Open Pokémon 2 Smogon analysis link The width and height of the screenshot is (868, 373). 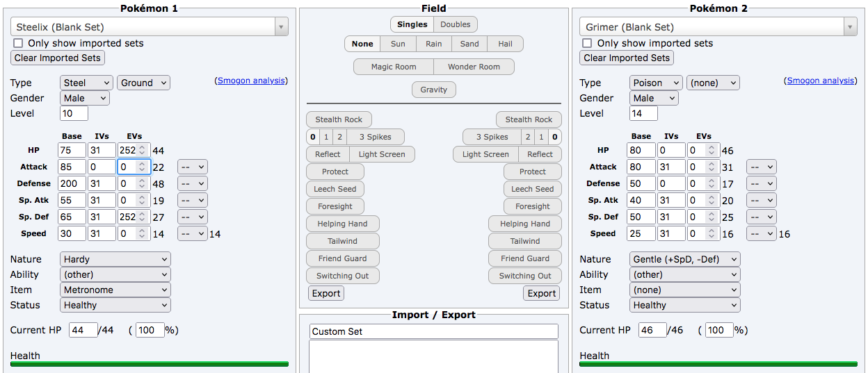(821, 81)
